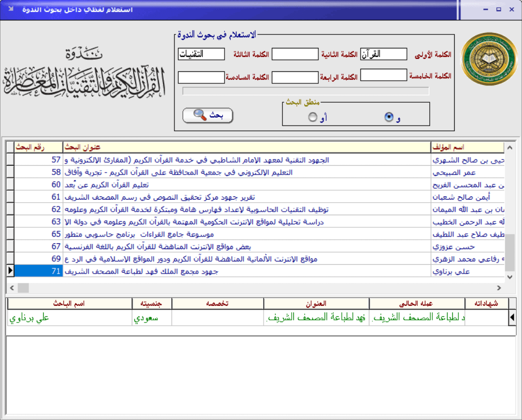
Task: Click the الكلمة الأولى input containing القرآن
Action: [383, 54]
